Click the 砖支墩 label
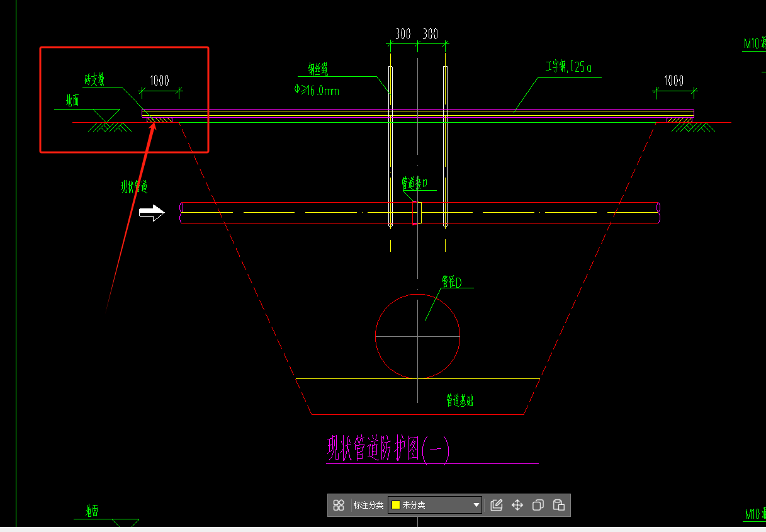 pyautogui.click(x=94, y=80)
